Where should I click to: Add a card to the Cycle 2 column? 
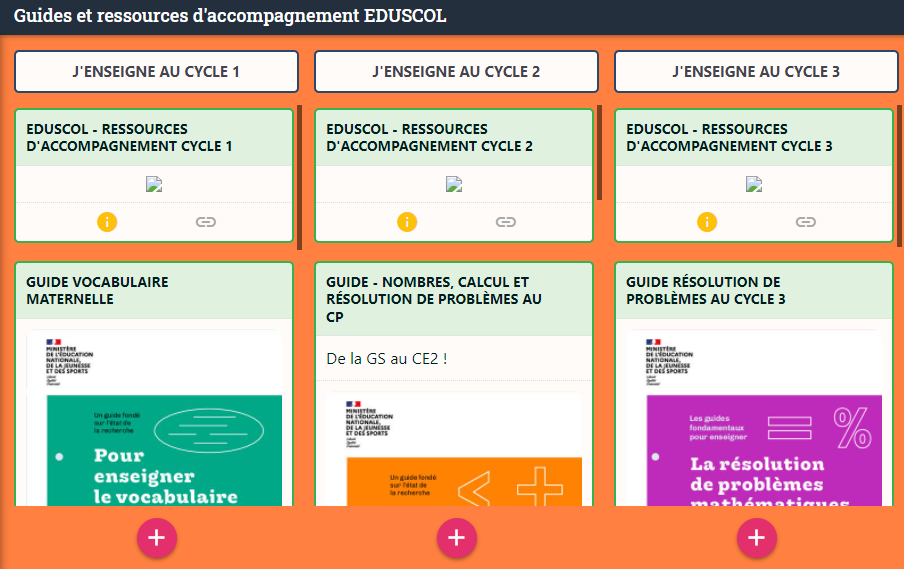tap(457, 538)
